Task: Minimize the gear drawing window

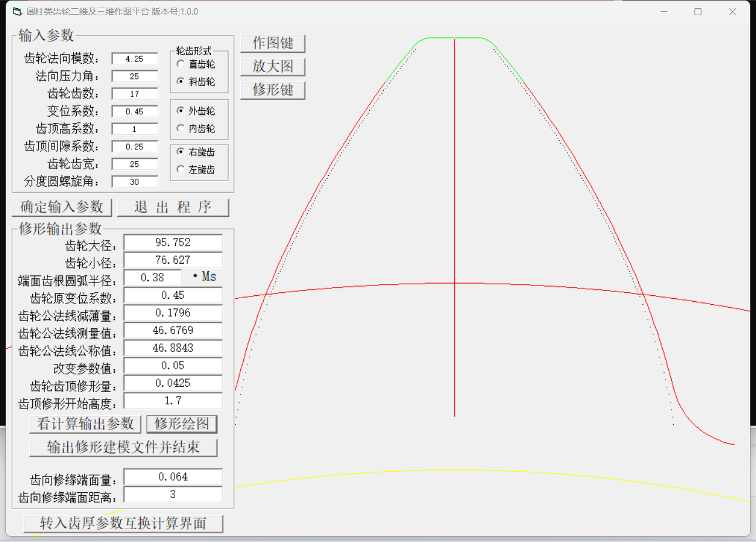Action: (664, 12)
